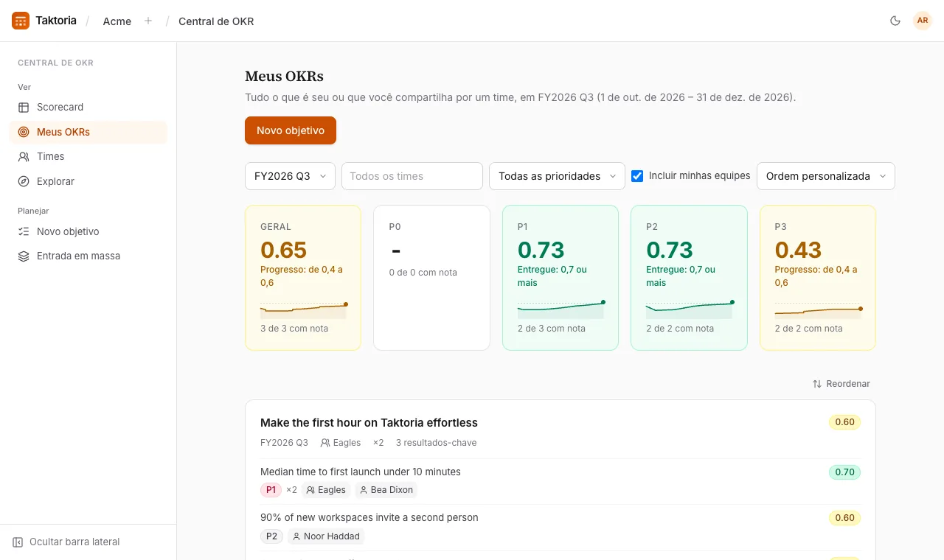Open the FY2026 Q3 period dropdown
944x560 pixels.
[x=290, y=176]
